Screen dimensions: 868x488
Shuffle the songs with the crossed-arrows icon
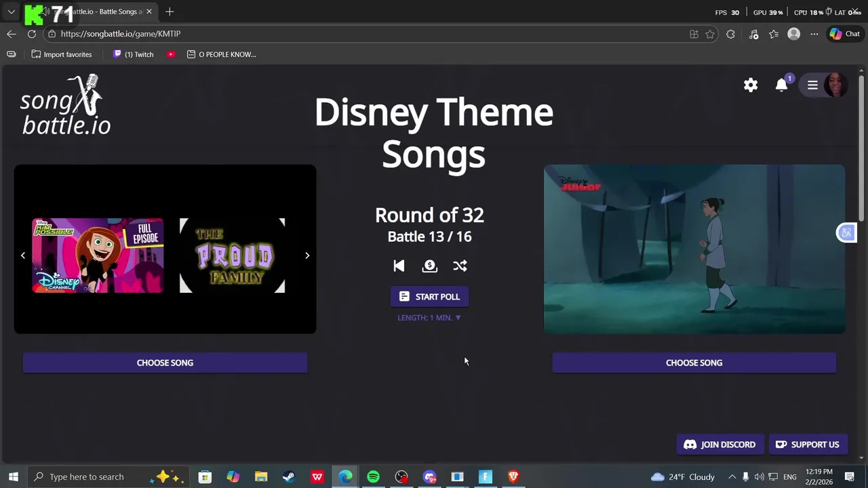[x=460, y=266]
